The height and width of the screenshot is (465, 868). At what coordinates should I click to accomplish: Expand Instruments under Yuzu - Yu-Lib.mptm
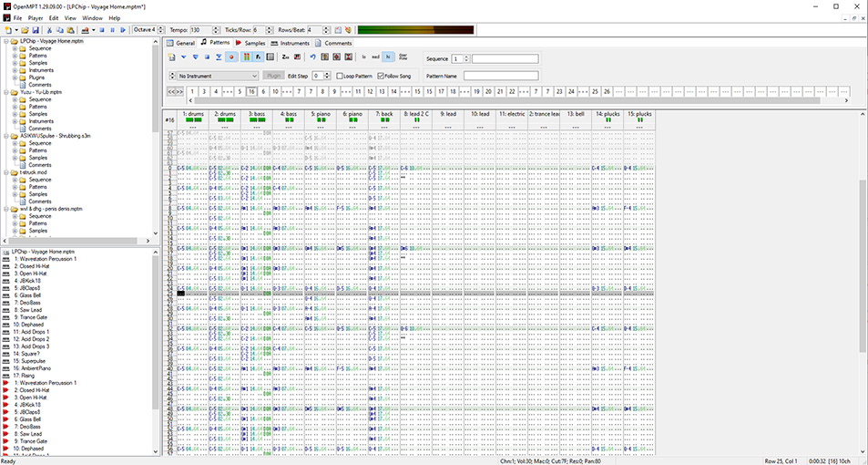15,121
